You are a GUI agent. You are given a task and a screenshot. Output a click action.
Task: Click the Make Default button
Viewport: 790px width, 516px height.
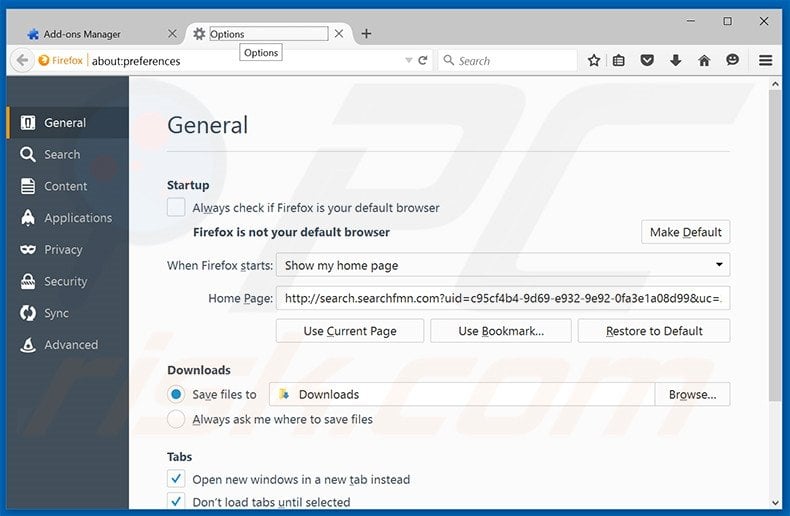685,232
